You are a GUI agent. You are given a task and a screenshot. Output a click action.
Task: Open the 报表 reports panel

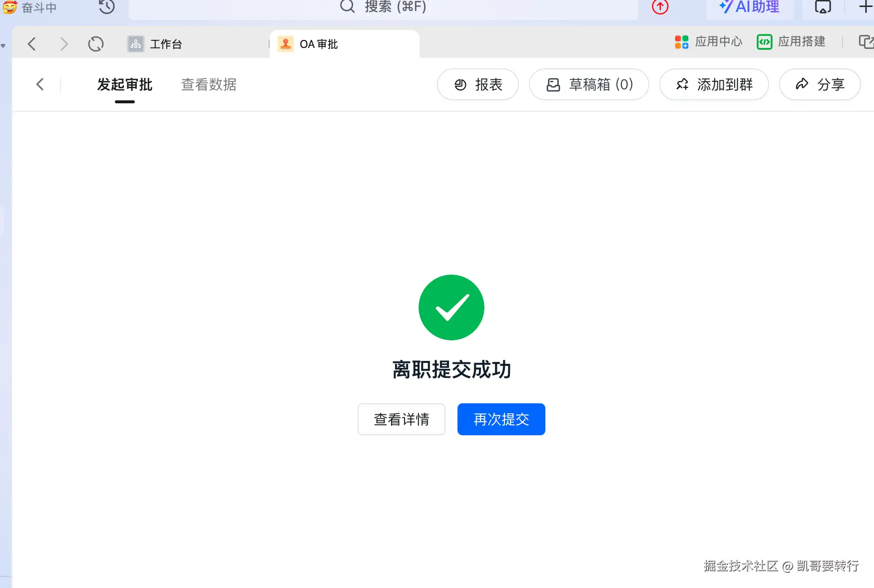click(x=477, y=84)
